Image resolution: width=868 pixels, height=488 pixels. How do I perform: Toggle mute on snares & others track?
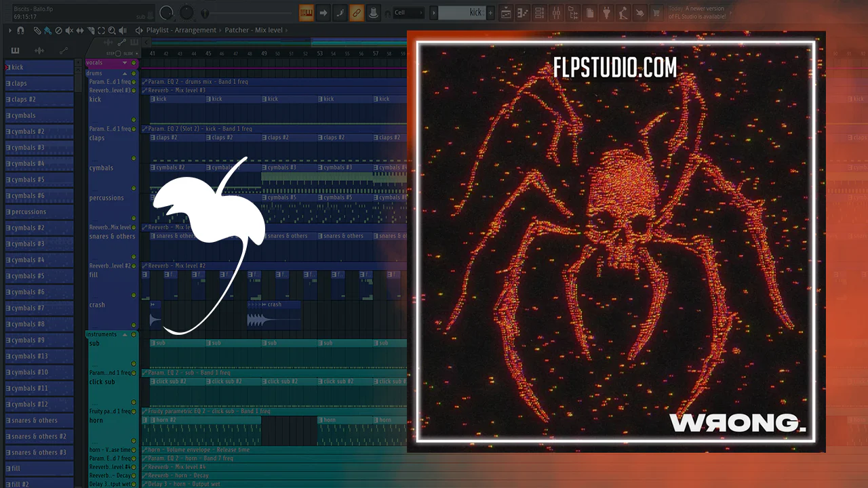point(134,257)
